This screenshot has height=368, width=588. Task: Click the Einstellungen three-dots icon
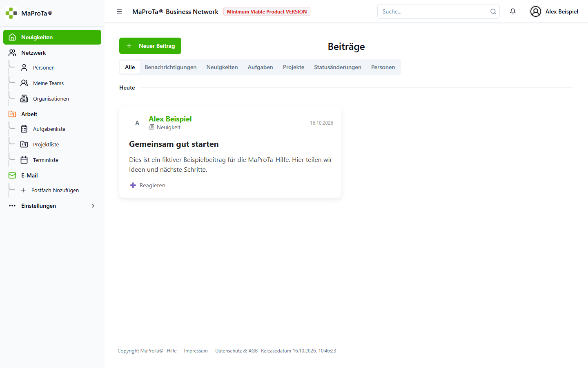(12, 206)
